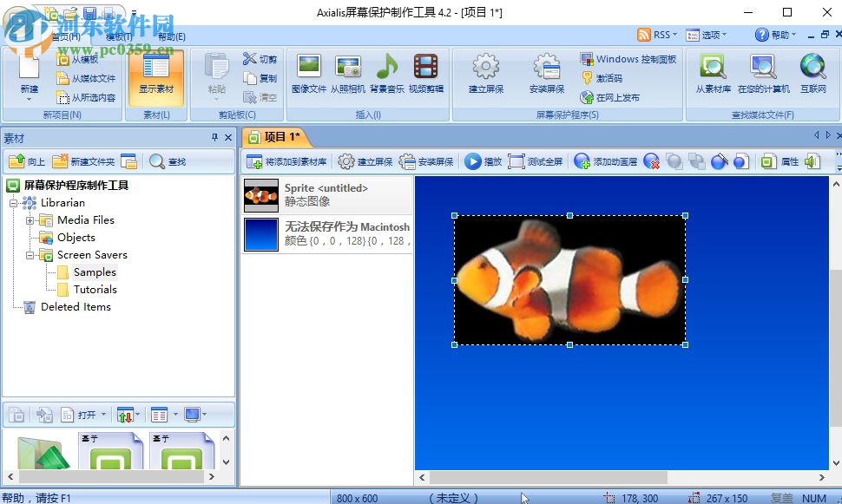Click the 测试全屏 fullscreen test icon
The width and height of the screenshot is (842, 504).
(516, 161)
